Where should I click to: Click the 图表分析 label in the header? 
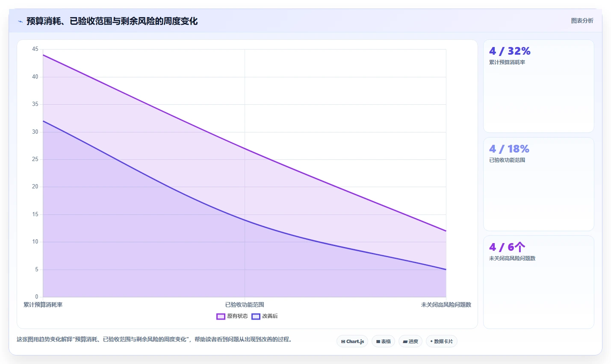click(582, 21)
